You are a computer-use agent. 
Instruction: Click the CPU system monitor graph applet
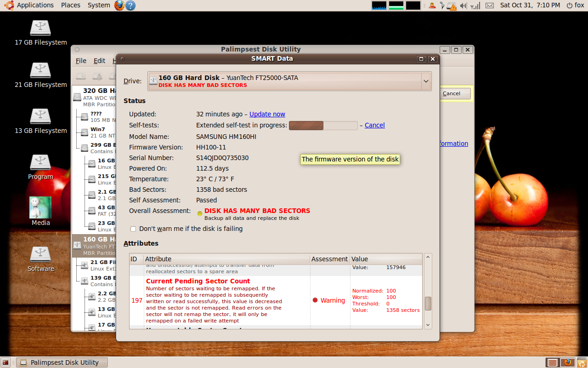point(379,6)
